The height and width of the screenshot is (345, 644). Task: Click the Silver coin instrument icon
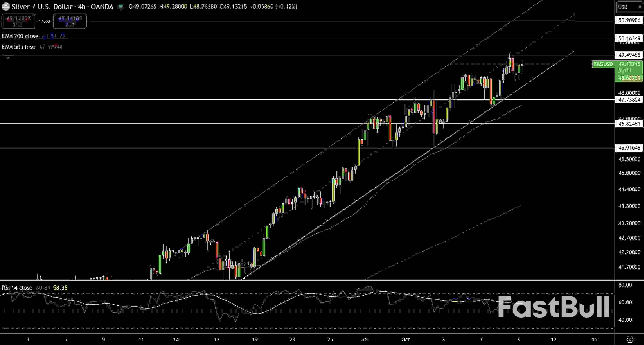tap(5, 7)
